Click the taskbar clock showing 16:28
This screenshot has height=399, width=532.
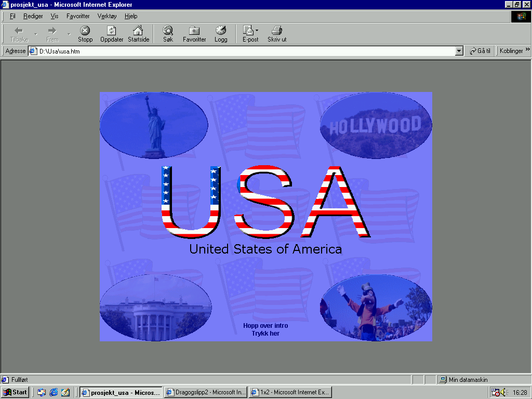click(x=520, y=393)
